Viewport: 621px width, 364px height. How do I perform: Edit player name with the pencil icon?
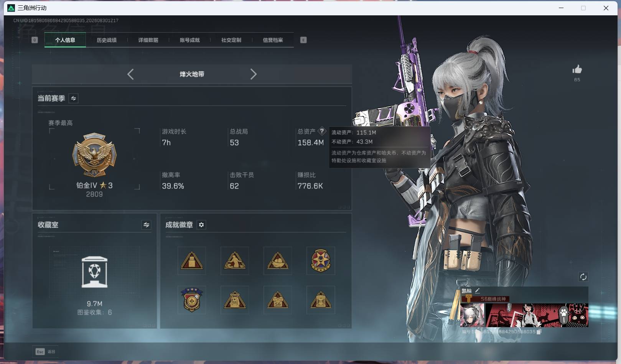pyautogui.click(x=477, y=291)
